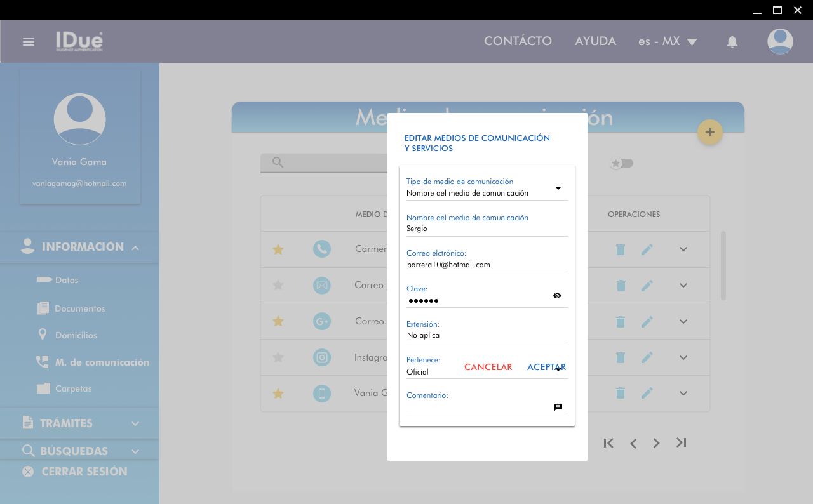Open the hamburger navigation menu
This screenshot has height=504, width=813.
point(29,42)
